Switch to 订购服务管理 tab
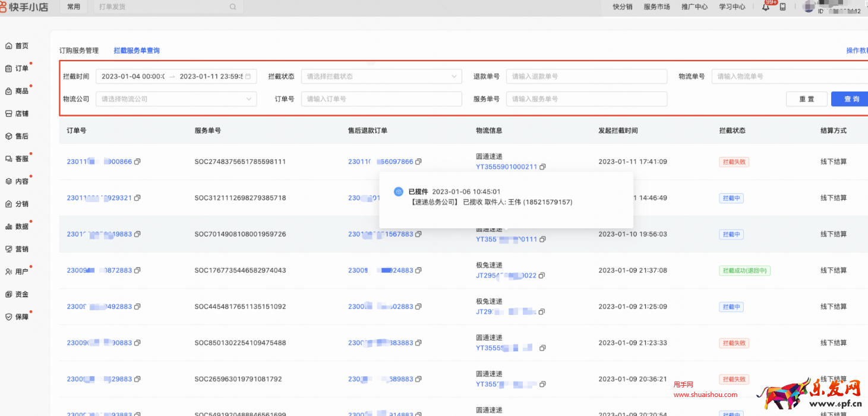This screenshot has height=416, width=868. click(x=79, y=51)
